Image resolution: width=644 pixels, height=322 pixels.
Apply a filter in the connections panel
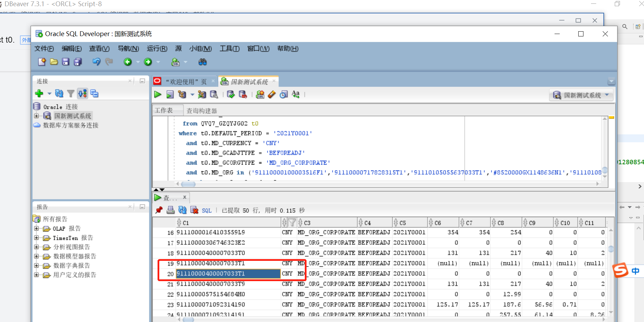coord(71,93)
